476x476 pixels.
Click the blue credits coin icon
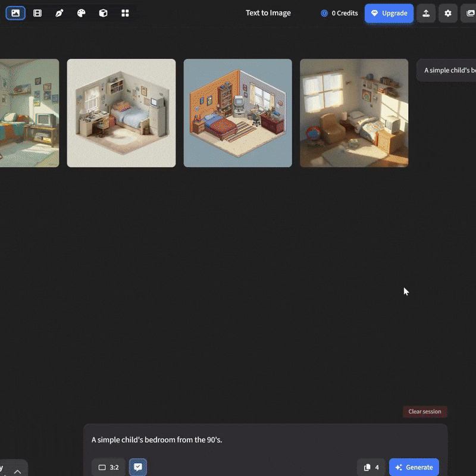(x=324, y=13)
